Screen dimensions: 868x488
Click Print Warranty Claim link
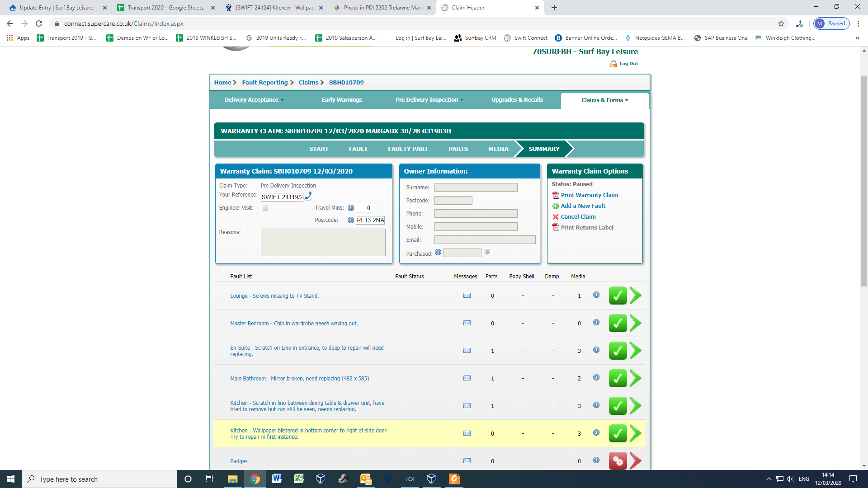tap(589, 195)
